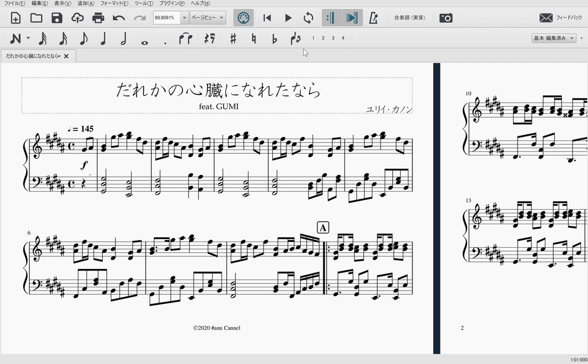This screenshot has height=364, width=588.
Task: Insert a rest
Action: click(209, 38)
